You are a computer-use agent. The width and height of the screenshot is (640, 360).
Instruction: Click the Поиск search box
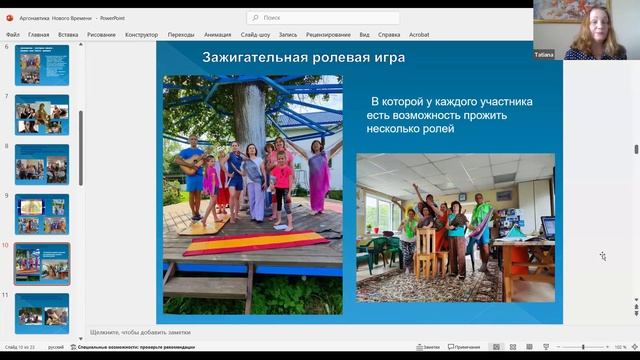(323, 18)
